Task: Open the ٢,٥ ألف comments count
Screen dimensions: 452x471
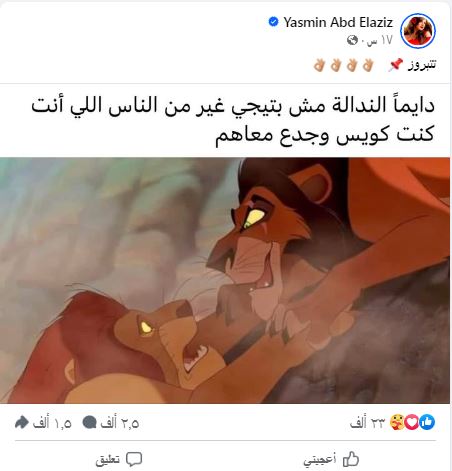Action: point(119,423)
